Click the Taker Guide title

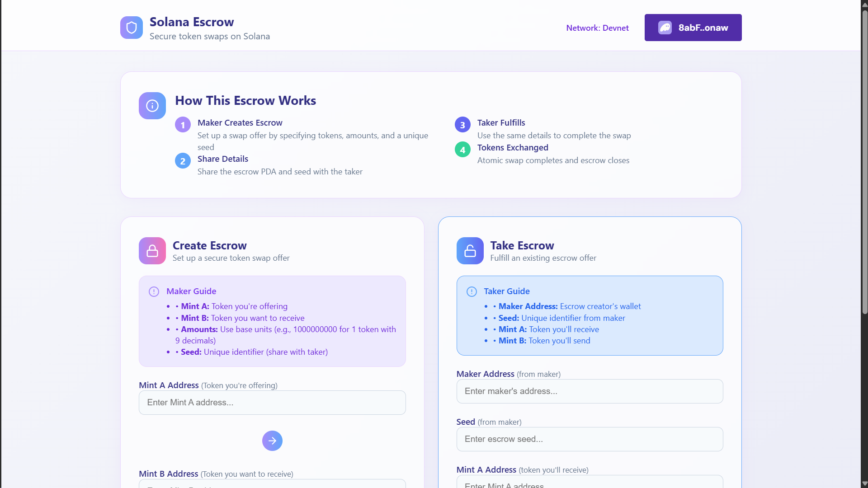pos(506,291)
